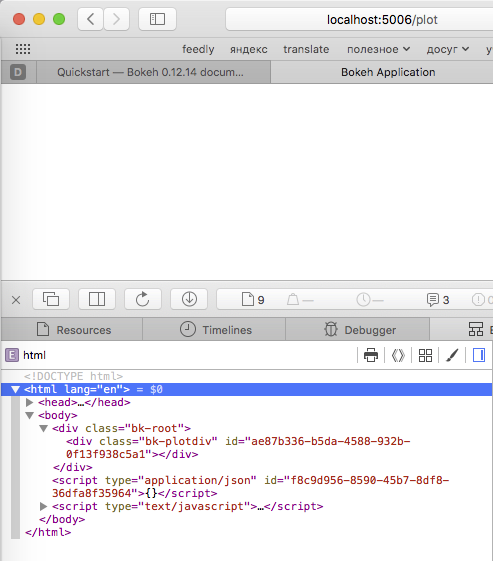Screen dimensions: 493x561
Task: Click the html element breadcrumb
Action: (x=26, y=355)
